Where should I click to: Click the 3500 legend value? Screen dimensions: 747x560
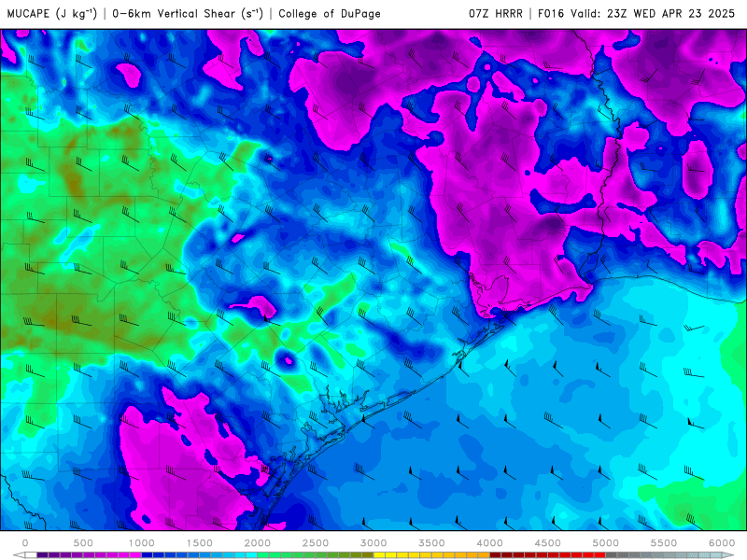(431, 543)
